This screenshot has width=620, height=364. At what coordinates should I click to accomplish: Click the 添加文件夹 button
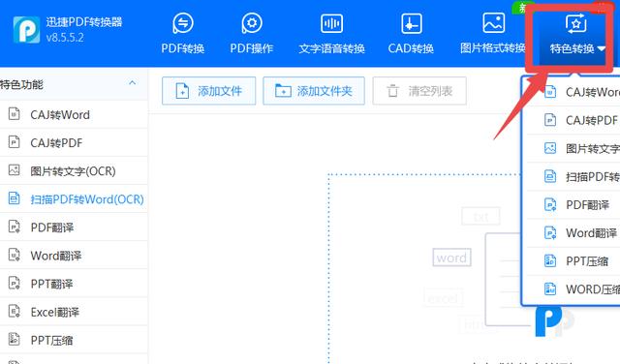coord(314,91)
